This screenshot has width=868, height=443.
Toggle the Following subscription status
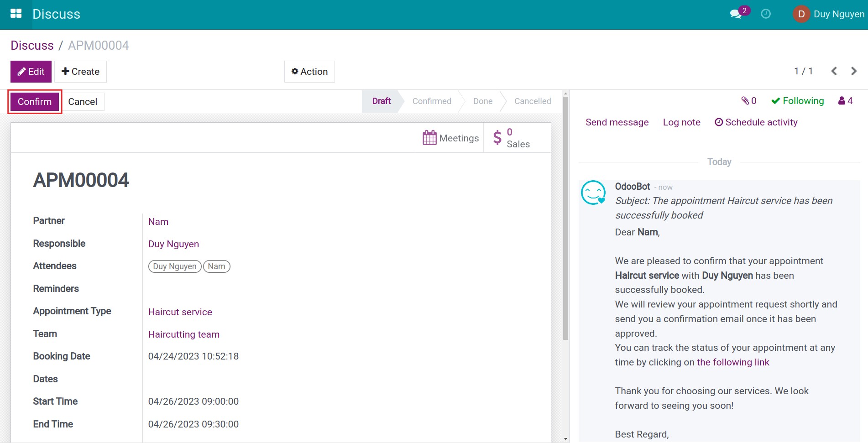(797, 101)
